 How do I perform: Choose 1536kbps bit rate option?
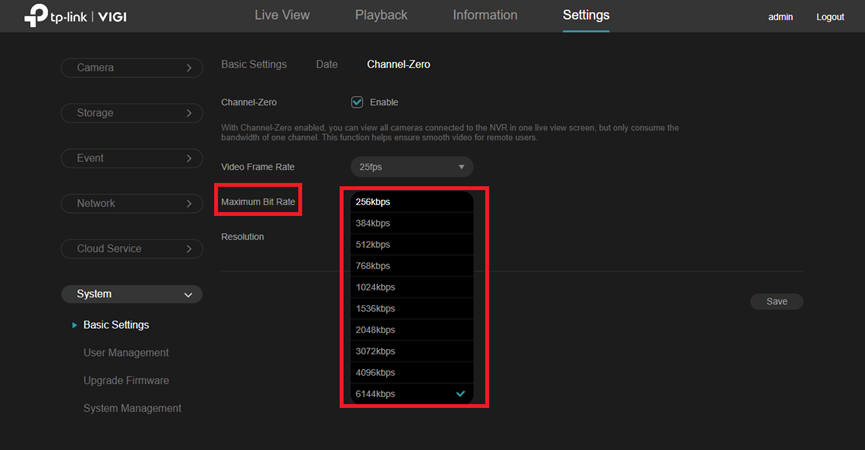coord(412,308)
